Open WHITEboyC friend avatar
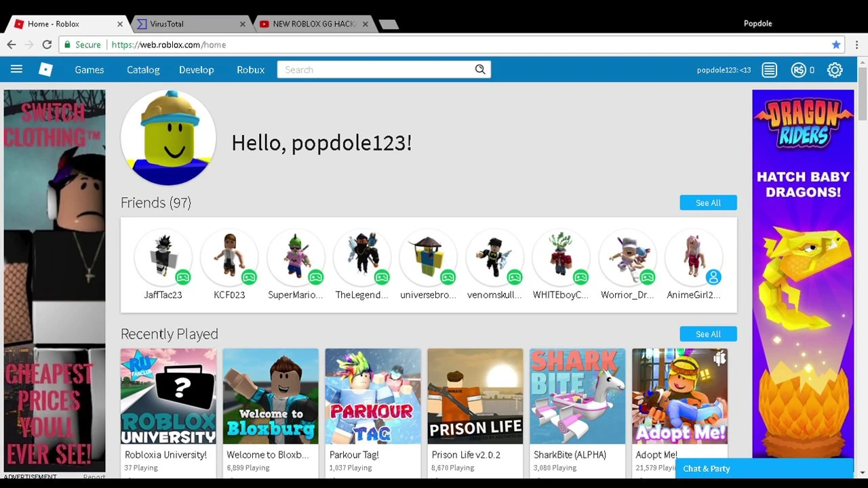The image size is (868, 488). 561,258
